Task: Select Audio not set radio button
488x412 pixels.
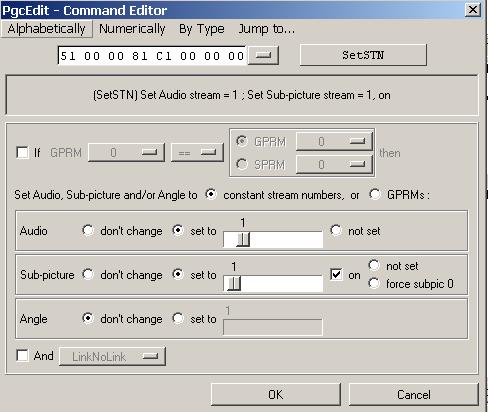Action: click(336, 230)
